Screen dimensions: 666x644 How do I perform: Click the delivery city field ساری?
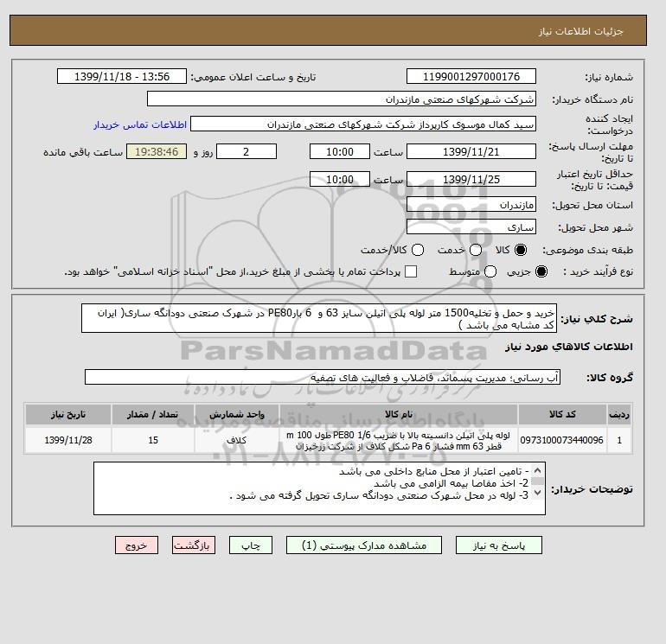coord(471,227)
